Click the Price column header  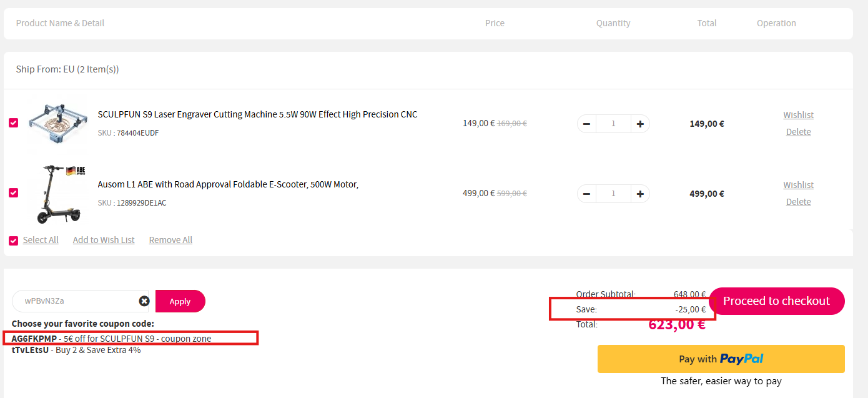(495, 23)
